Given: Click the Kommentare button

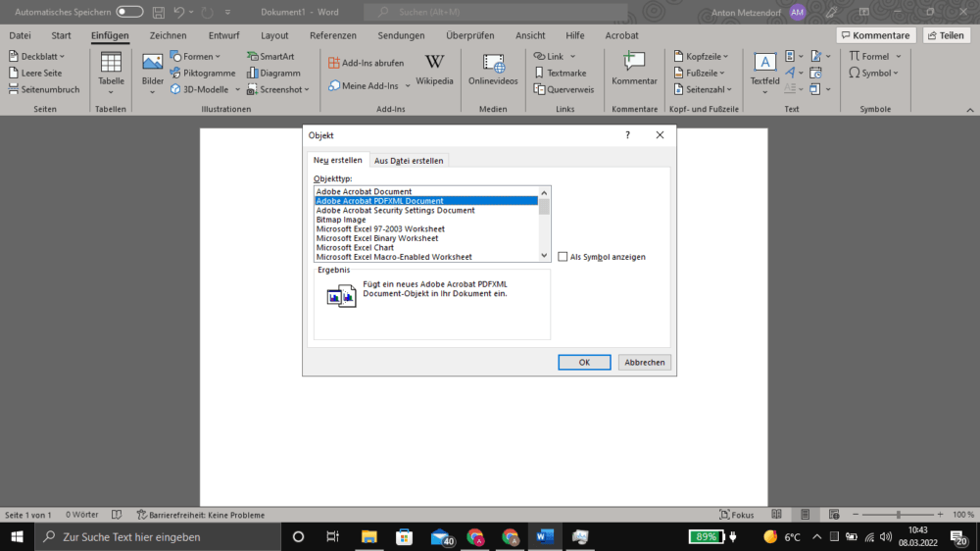Looking at the screenshot, I should (875, 35).
